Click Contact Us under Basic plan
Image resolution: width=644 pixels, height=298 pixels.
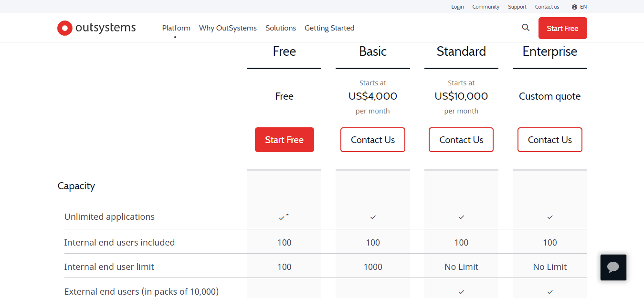tap(373, 140)
